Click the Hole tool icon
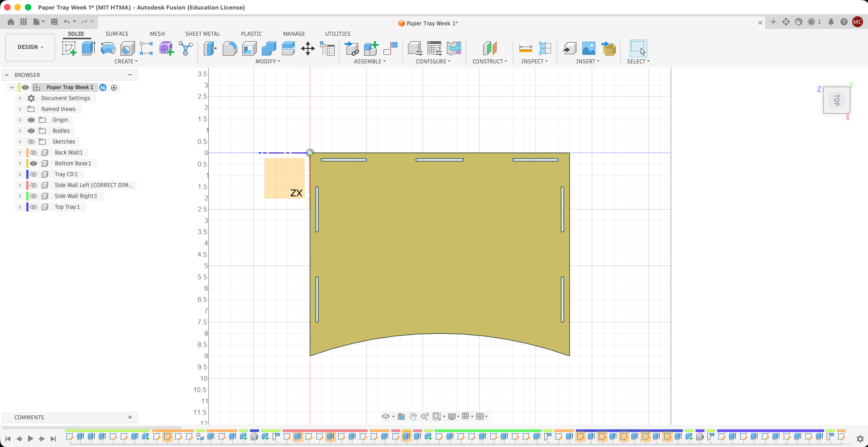Screen dimensions: 868x447 127,48
